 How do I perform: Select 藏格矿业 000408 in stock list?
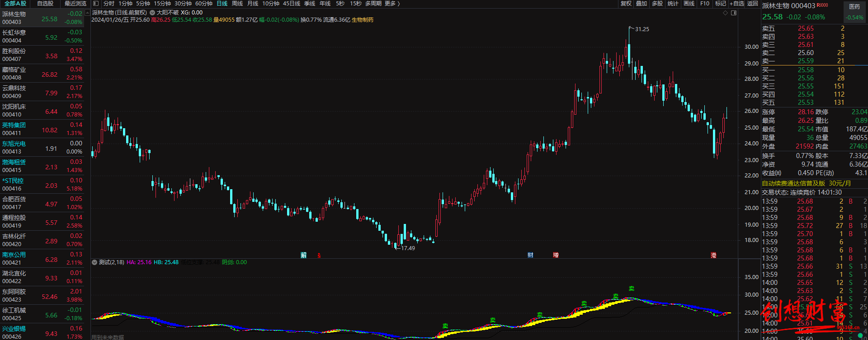pyautogui.click(x=42, y=73)
